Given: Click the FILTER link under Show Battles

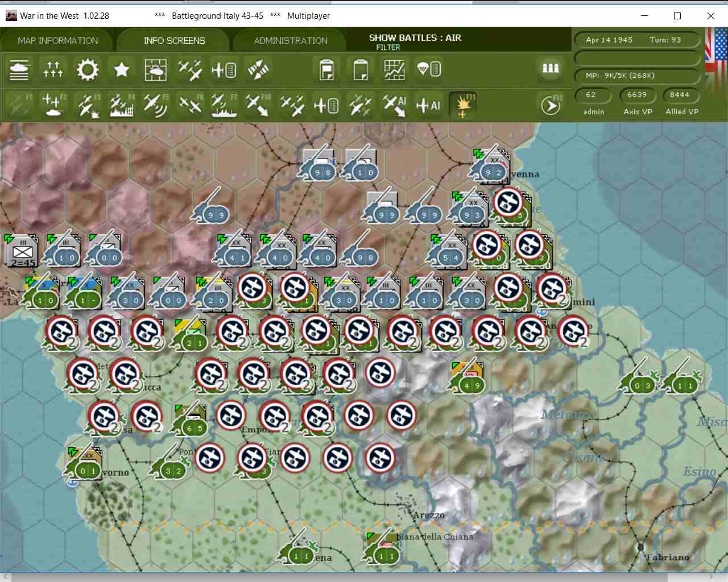Looking at the screenshot, I should 388,47.
